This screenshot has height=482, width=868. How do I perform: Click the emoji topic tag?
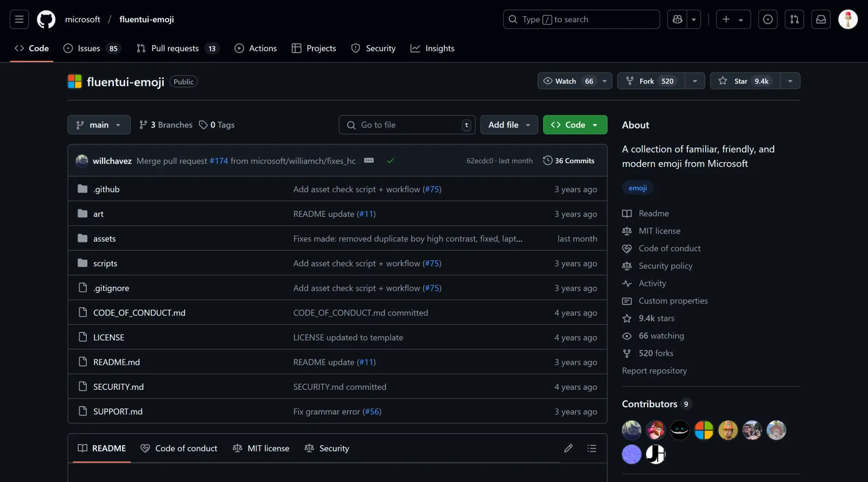(637, 188)
